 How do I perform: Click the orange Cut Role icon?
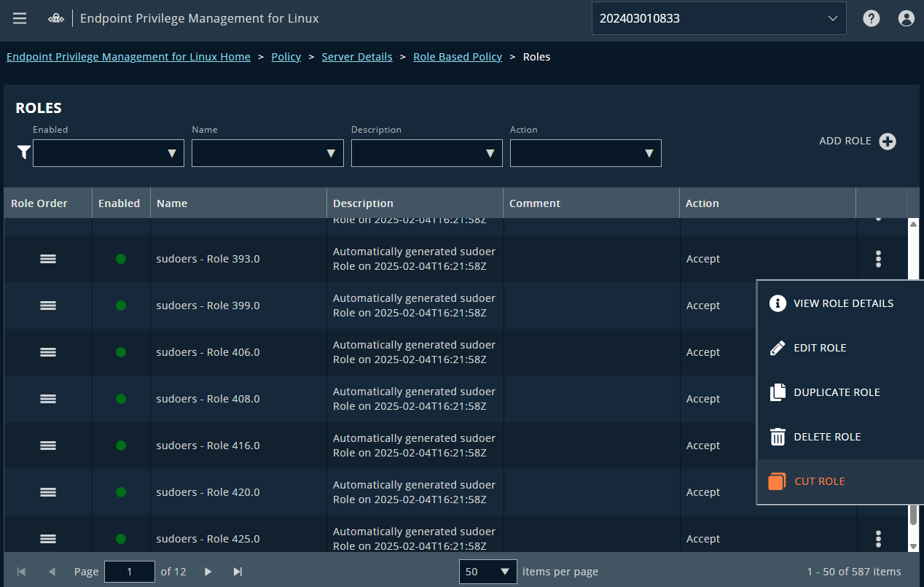click(x=777, y=481)
